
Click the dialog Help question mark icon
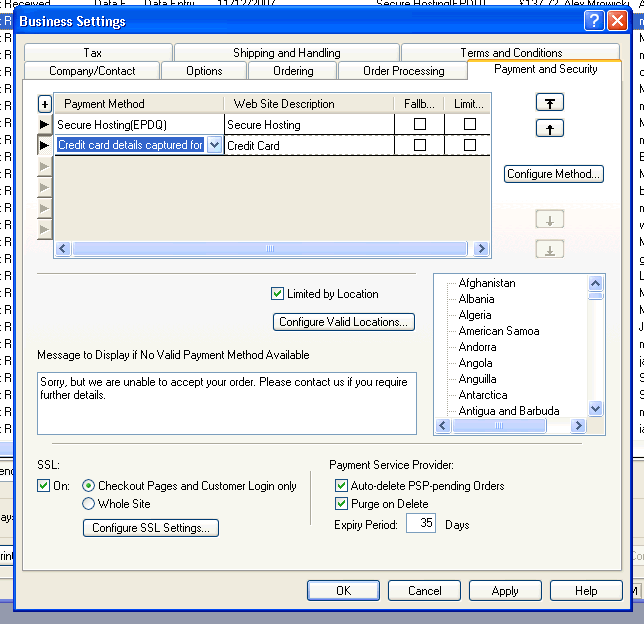[593, 20]
